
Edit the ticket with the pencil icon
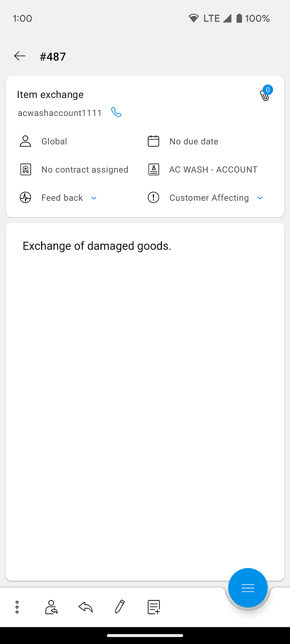point(120,607)
